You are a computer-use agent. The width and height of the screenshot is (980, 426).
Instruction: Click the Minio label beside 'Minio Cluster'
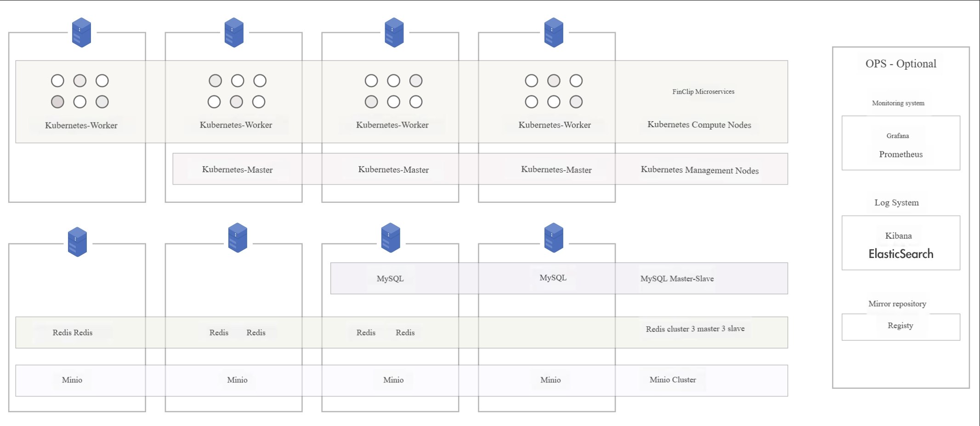click(x=550, y=380)
